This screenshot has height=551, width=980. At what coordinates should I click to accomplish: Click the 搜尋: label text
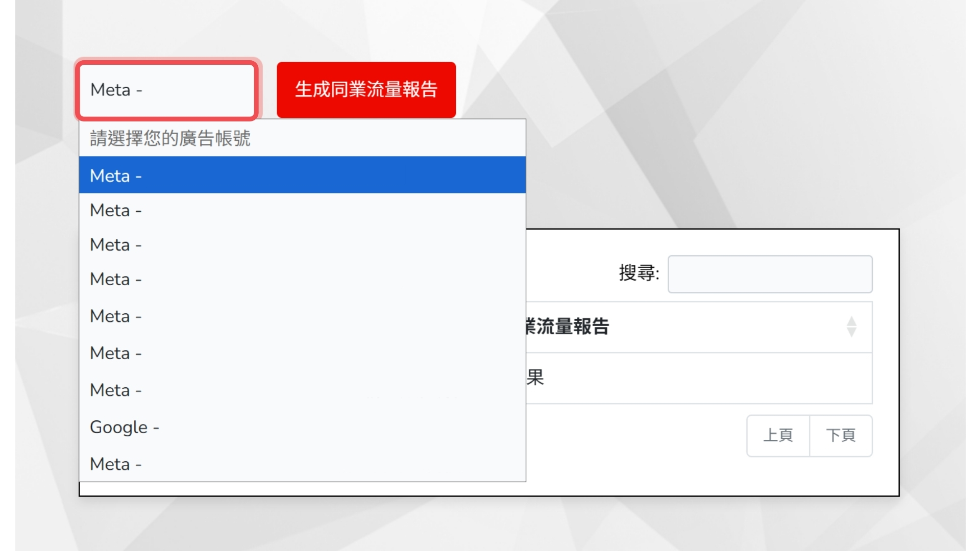click(x=639, y=273)
